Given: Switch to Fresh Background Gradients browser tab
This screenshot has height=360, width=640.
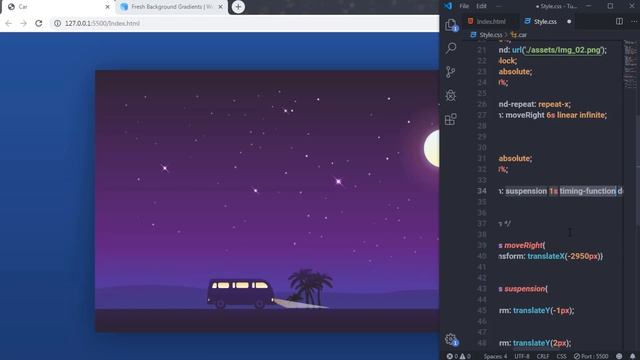Looking at the screenshot, I should (x=171, y=7).
